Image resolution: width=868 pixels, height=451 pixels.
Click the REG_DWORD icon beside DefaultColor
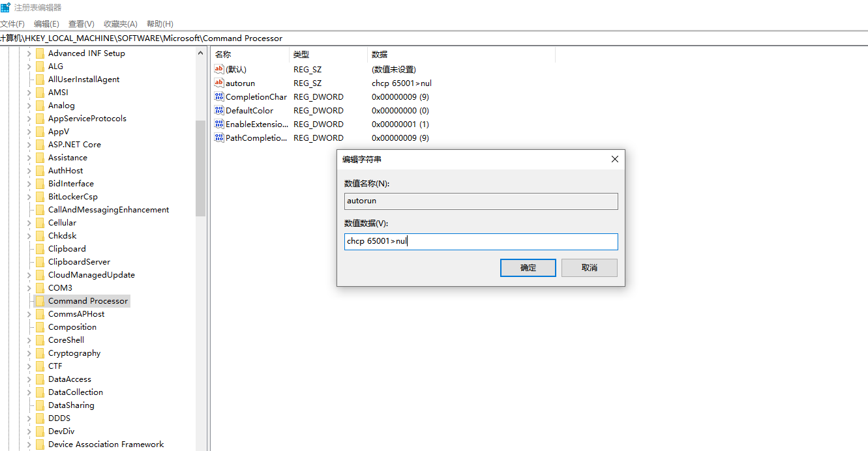tap(219, 110)
